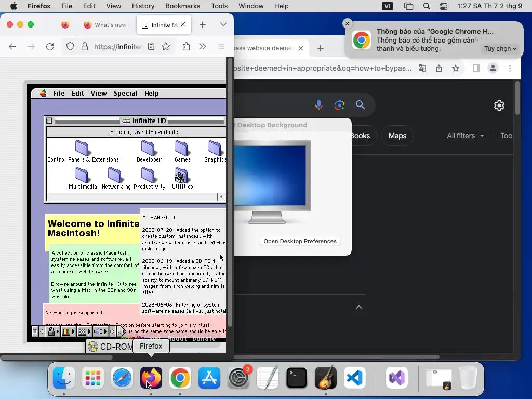The image size is (532, 399).
Task: Open Terminal from the Dock
Action: (297, 378)
